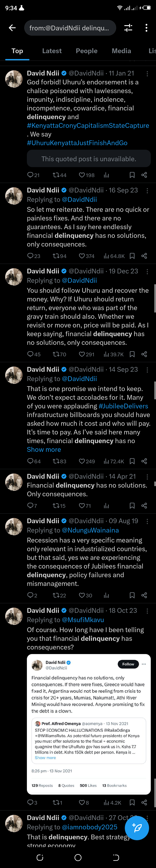Open more options on 18 Oct 23 post
Screen dimensions: 156x868
(147, 611)
